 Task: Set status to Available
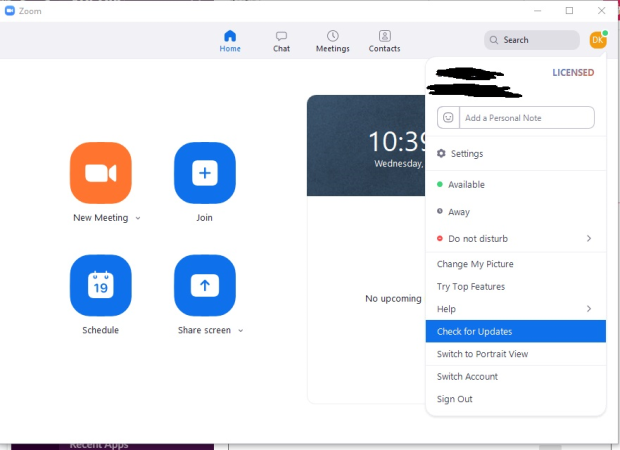(516, 184)
